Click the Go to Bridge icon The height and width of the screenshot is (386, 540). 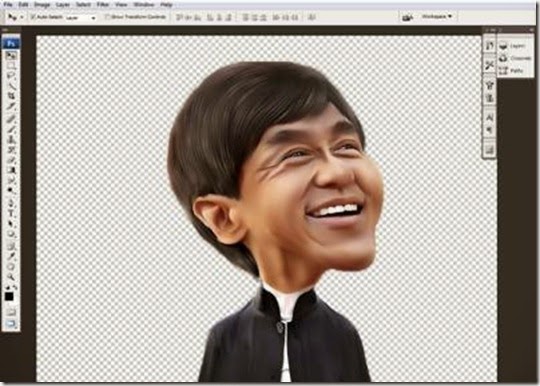[x=408, y=17]
